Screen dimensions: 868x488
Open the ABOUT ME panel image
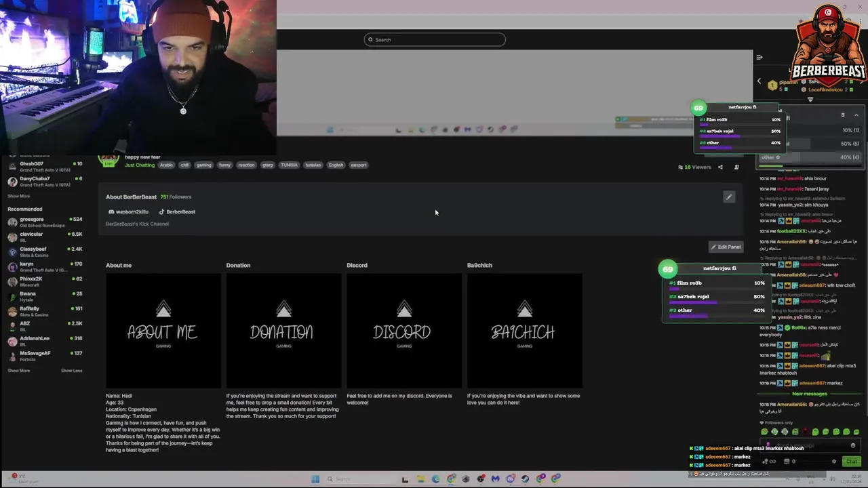(x=163, y=331)
